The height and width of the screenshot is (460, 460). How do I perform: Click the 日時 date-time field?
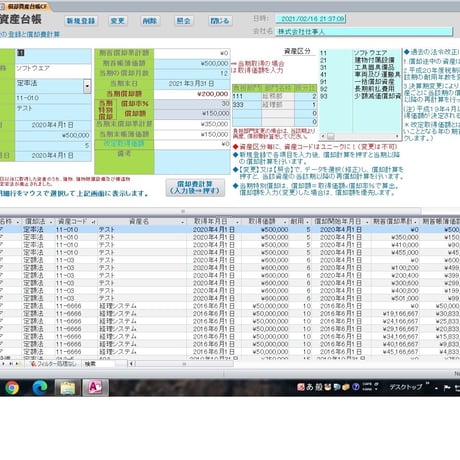(x=311, y=19)
